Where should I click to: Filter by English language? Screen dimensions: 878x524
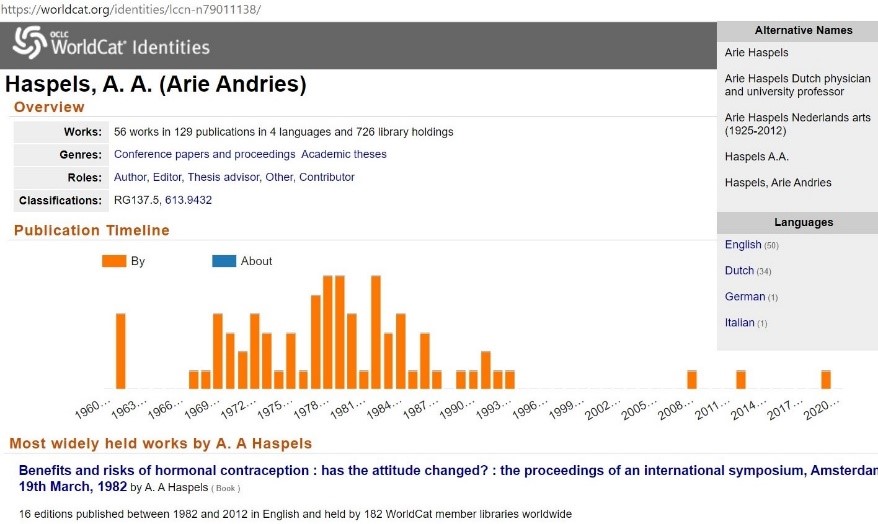pyautogui.click(x=743, y=245)
